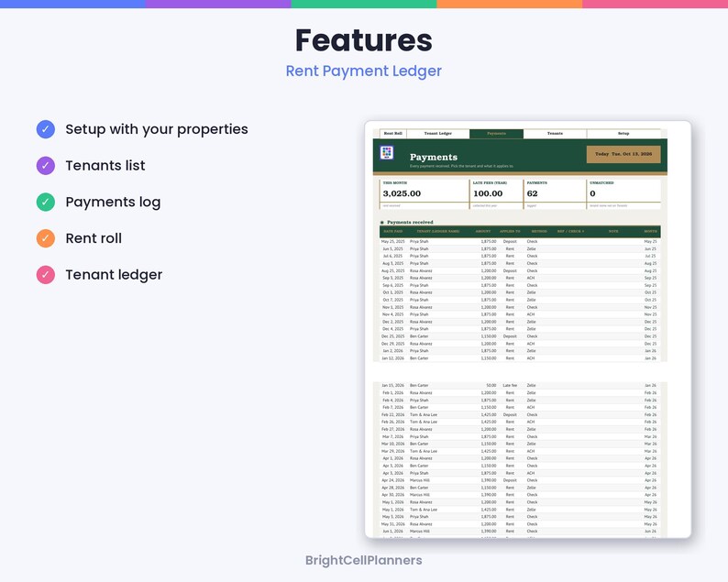Switch to the Tenant Ledger tab
Viewport: 728px width, 582px height.
(438, 134)
